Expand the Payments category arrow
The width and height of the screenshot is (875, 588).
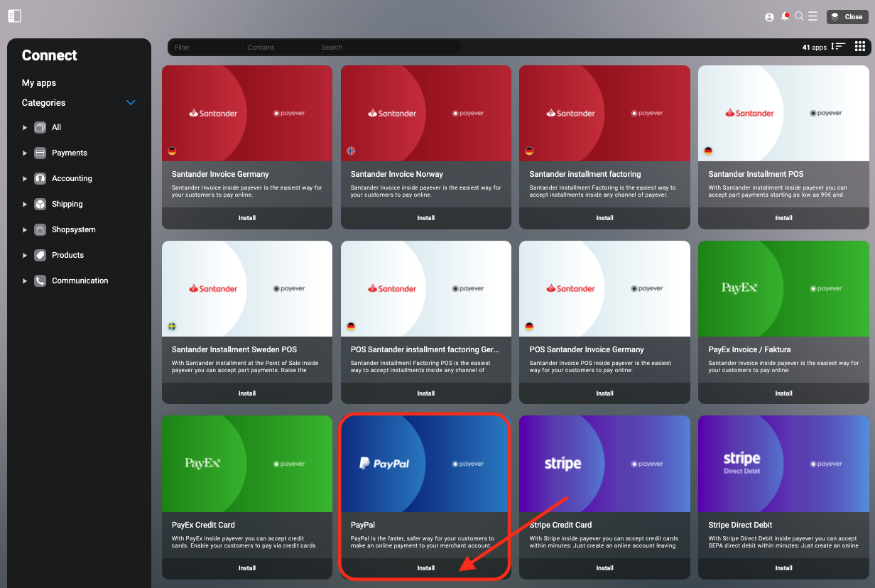pos(25,153)
